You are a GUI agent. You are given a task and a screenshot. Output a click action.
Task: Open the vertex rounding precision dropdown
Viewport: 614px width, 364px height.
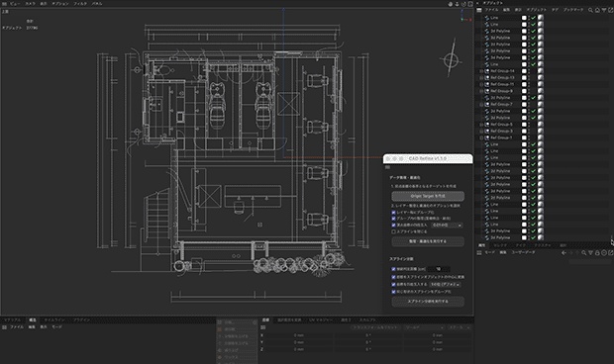pyautogui.click(x=447, y=226)
